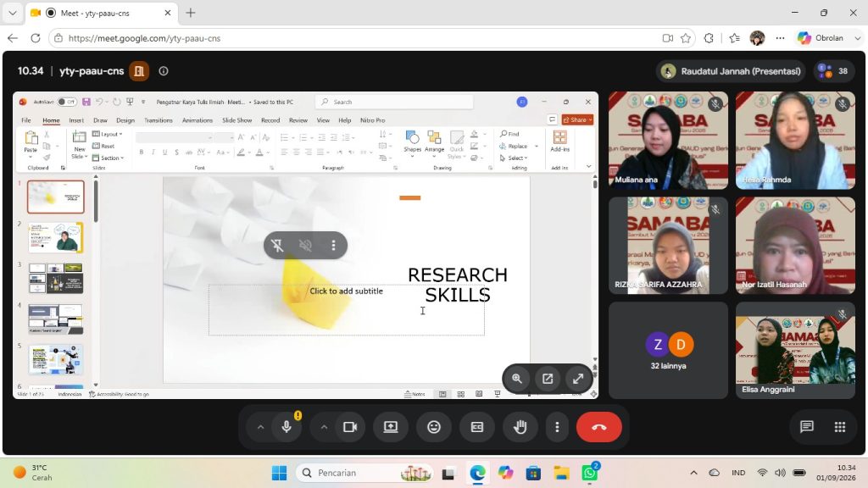Open the chat panel icon
Viewport: 868px width, 488px height.
[807, 427]
